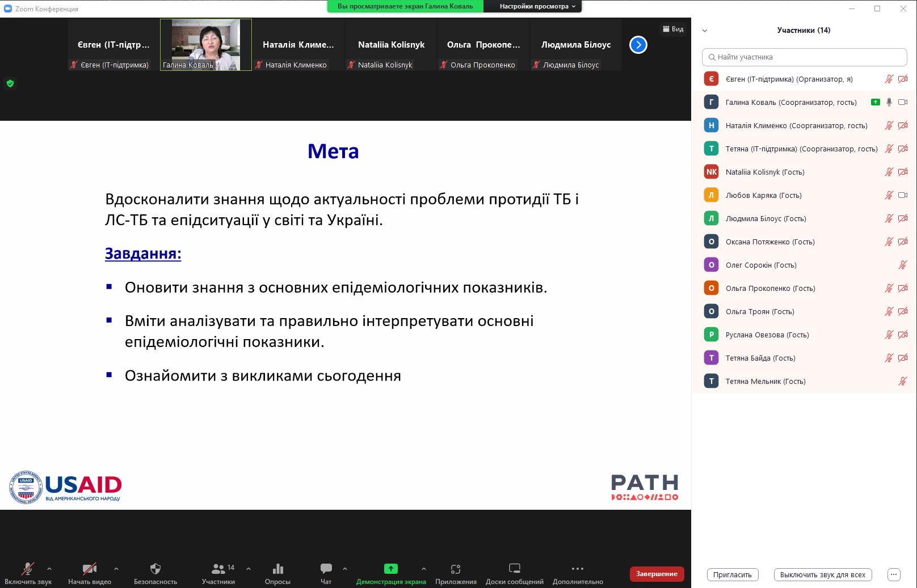Image resolution: width=917 pixels, height=588 pixels.
Task: Open the Polls (Опросы) chart icon
Action: (277, 569)
